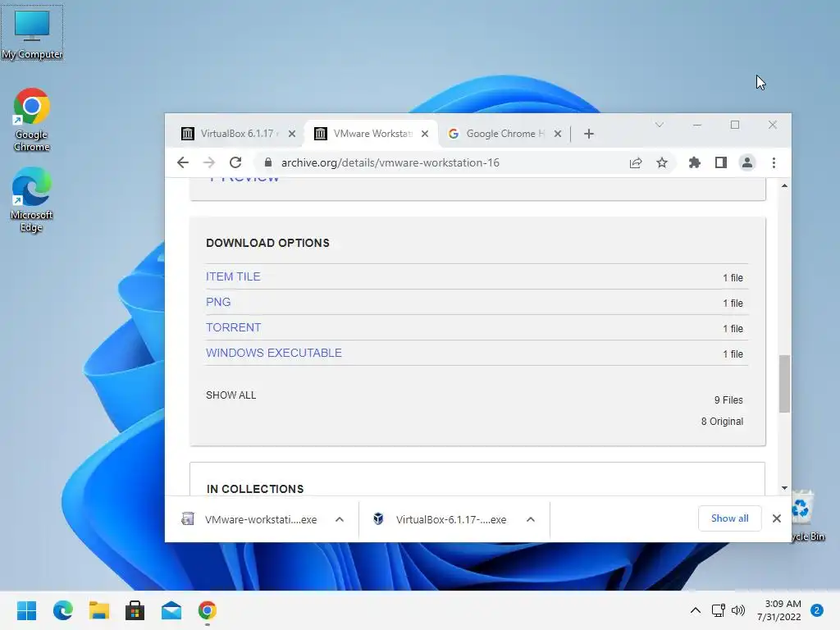The width and height of the screenshot is (840, 630).
Task: Close the VMware Workstation tab
Action: coord(425,134)
